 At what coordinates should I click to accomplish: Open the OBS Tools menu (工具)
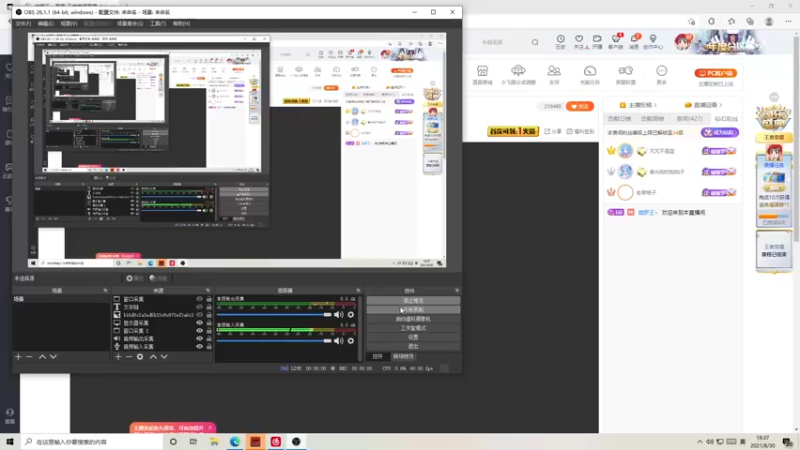[x=158, y=23]
